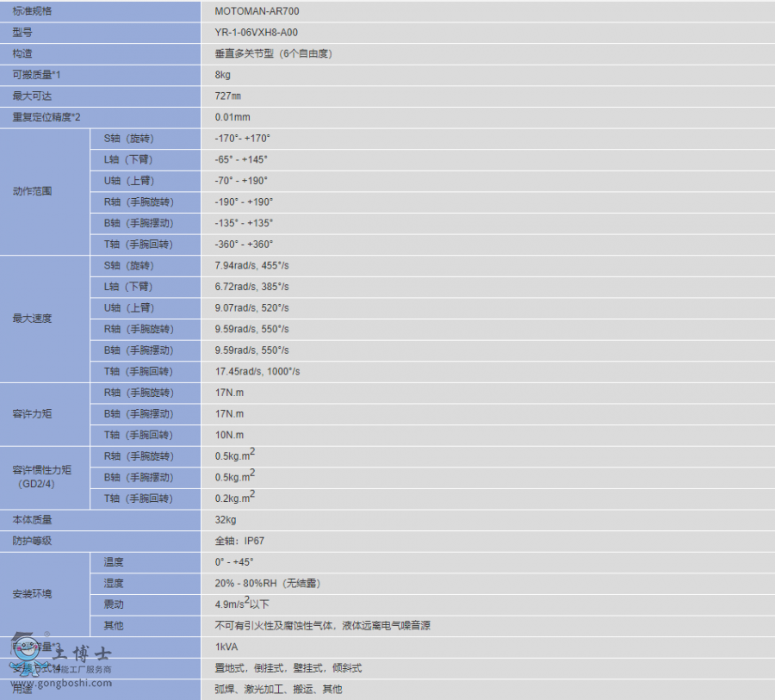Select the -70° - +190° U-axis range

pos(241,181)
